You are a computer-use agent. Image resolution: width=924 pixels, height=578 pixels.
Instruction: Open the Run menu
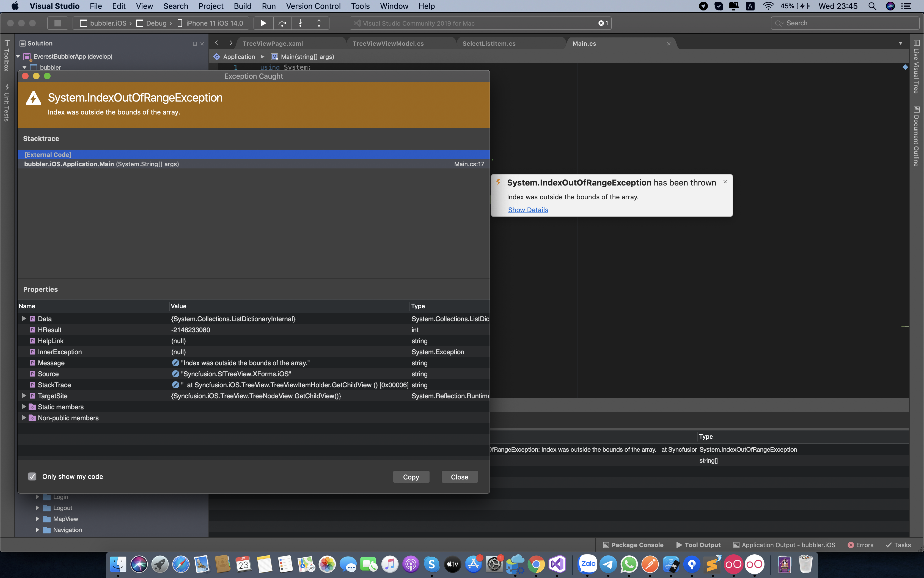pos(269,6)
